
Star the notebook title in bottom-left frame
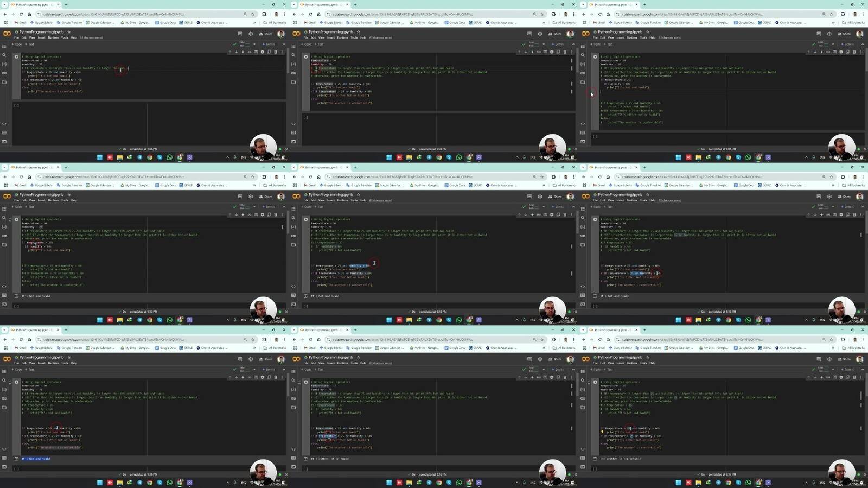coord(69,357)
